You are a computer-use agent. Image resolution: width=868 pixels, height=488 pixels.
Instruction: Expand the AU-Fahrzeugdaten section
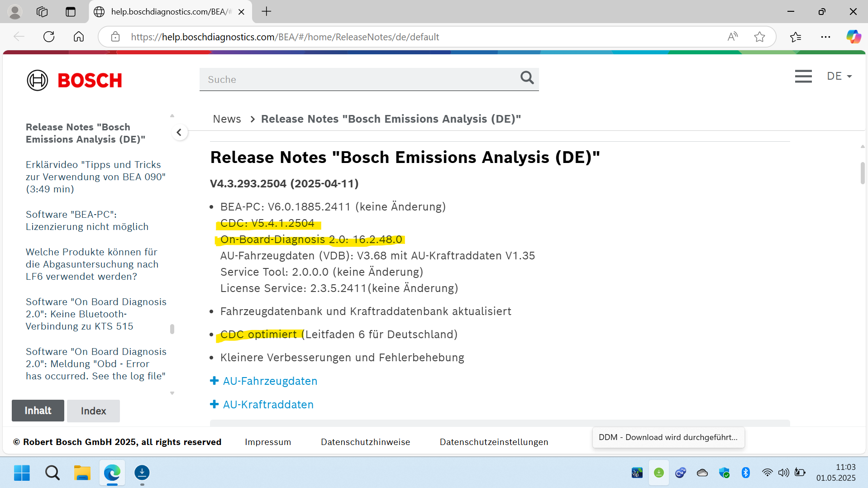click(264, 381)
